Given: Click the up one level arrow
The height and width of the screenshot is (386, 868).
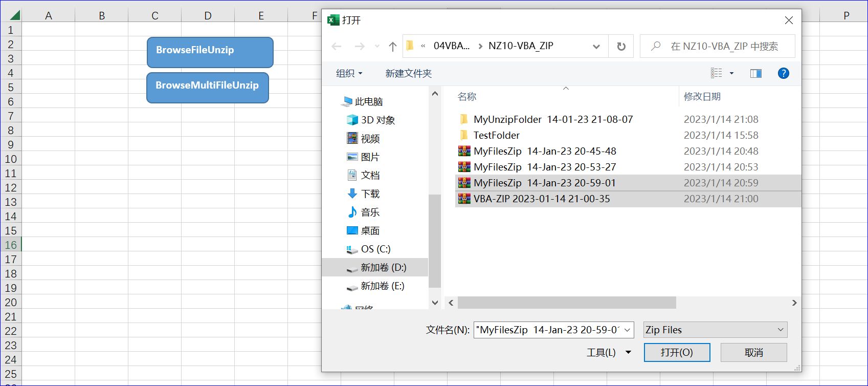Looking at the screenshot, I should (x=392, y=47).
